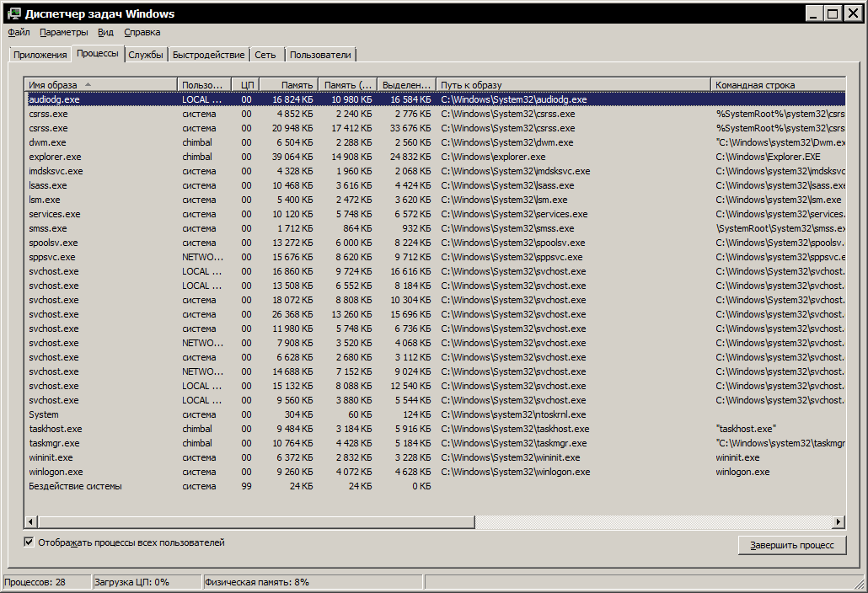
Task: Click the horizontal scrollbar right arrow
Action: (839, 521)
